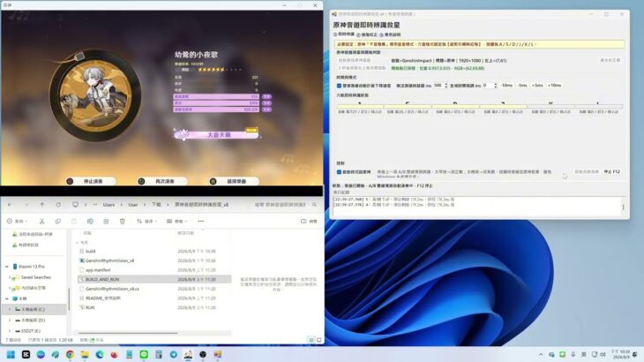Expand the local disk (D:) tree node
Image resolution: width=644 pixels, height=362 pixels.
(10, 320)
